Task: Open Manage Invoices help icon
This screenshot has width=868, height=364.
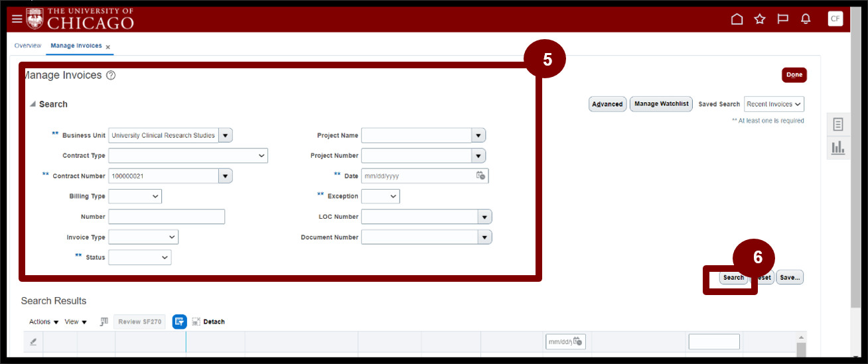Action: coord(111,76)
